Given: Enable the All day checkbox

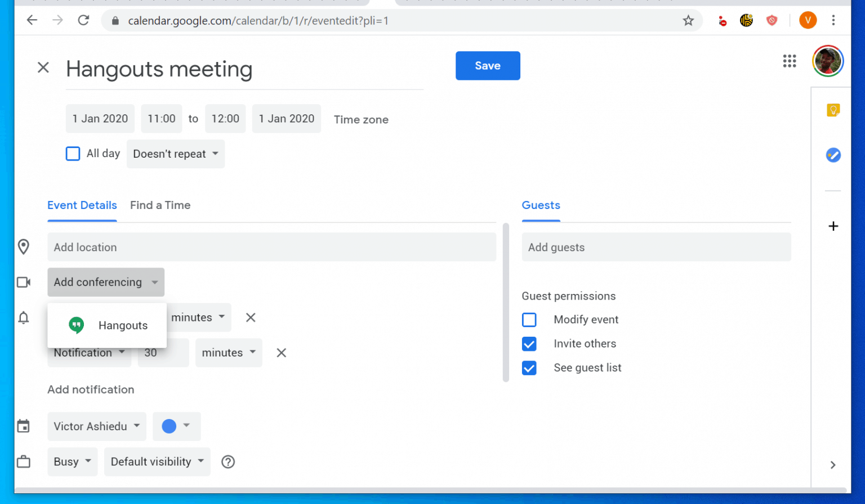Looking at the screenshot, I should [x=73, y=154].
